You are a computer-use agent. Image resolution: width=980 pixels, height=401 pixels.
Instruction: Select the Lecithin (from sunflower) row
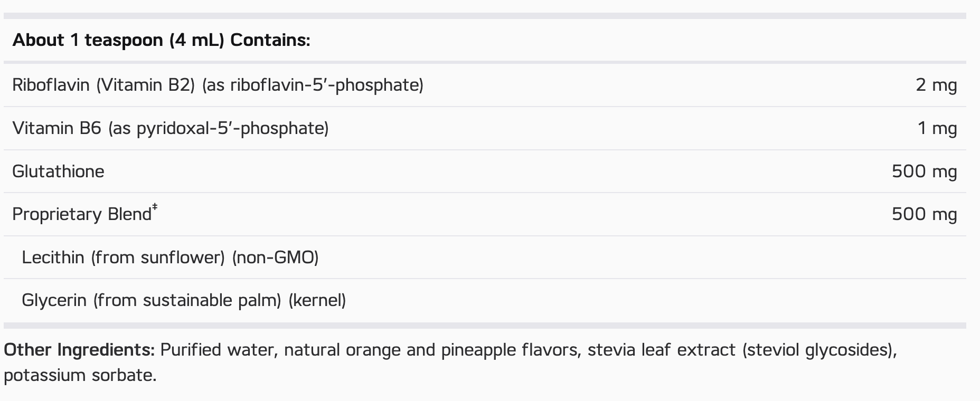(x=485, y=257)
